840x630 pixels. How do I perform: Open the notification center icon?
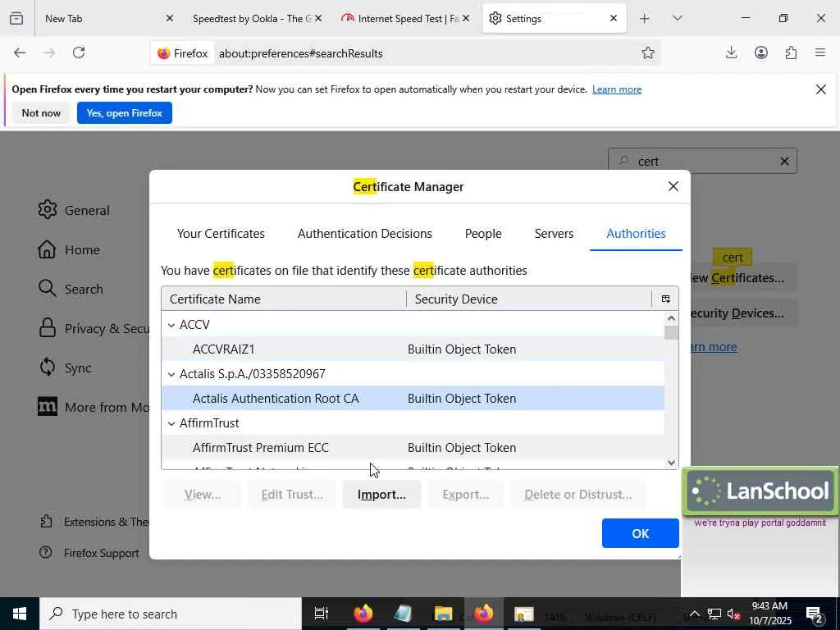pyautogui.click(x=815, y=614)
